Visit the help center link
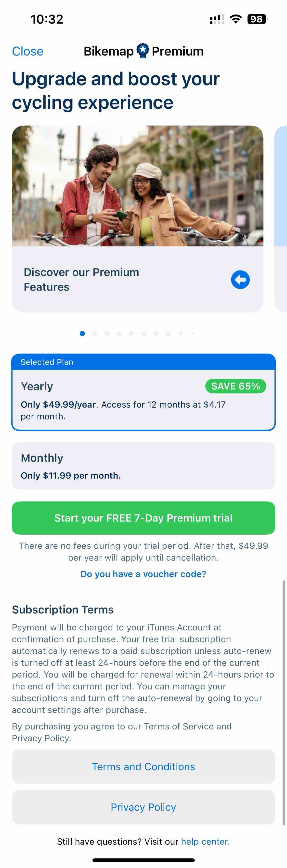 [x=205, y=841]
